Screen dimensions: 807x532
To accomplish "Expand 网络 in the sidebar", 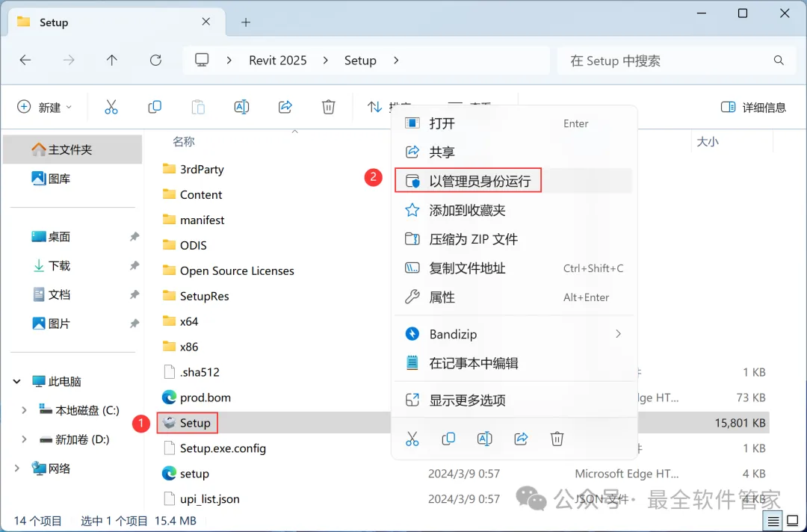I will (17, 468).
